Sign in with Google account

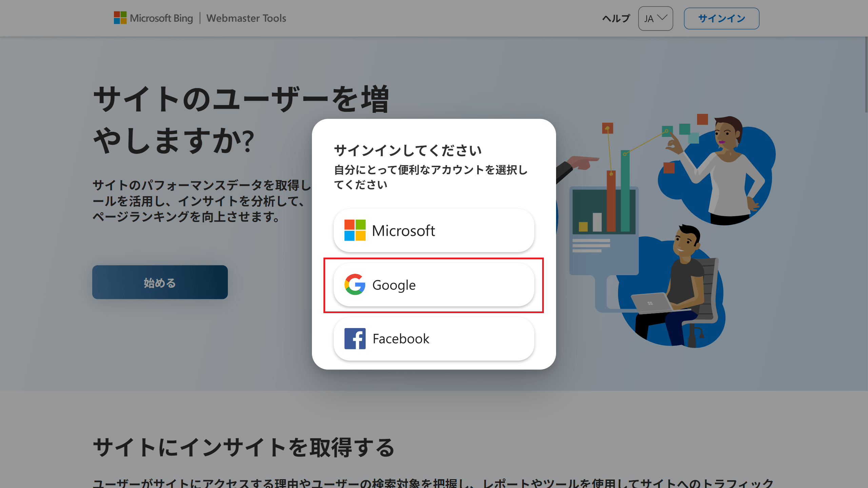pyautogui.click(x=434, y=285)
